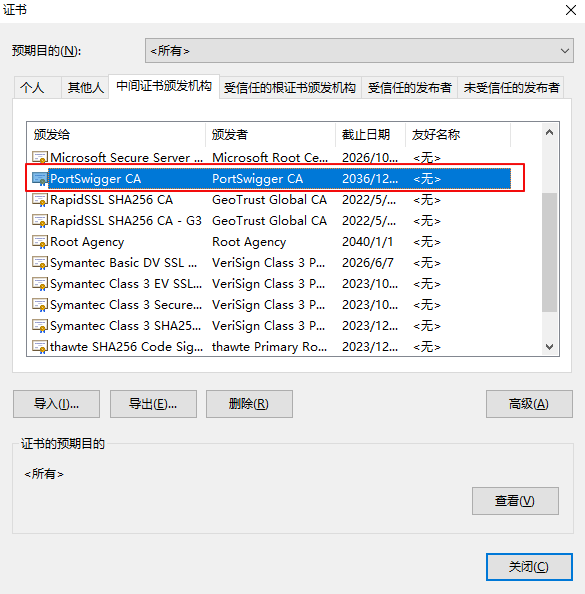Click the list scroll down arrow

[x=549, y=346]
